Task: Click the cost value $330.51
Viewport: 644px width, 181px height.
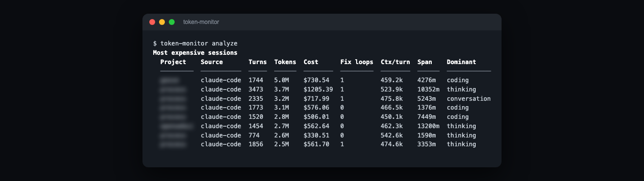Action: click(316, 136)
